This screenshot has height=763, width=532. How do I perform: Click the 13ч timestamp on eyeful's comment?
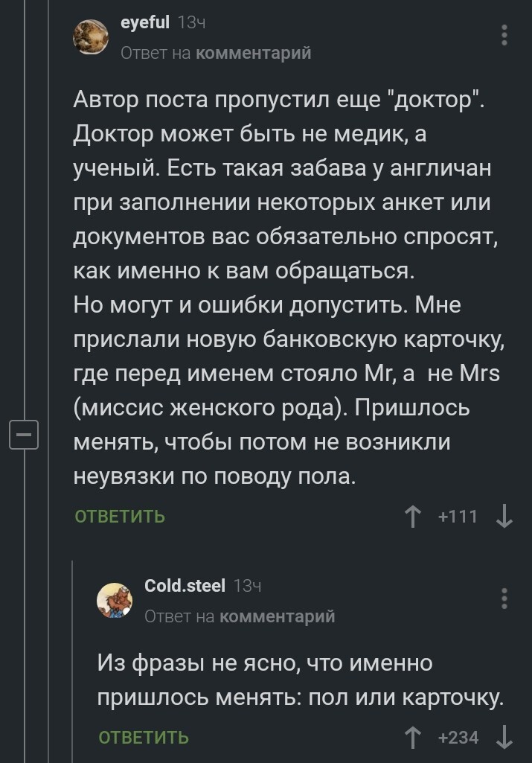[192, 24]
